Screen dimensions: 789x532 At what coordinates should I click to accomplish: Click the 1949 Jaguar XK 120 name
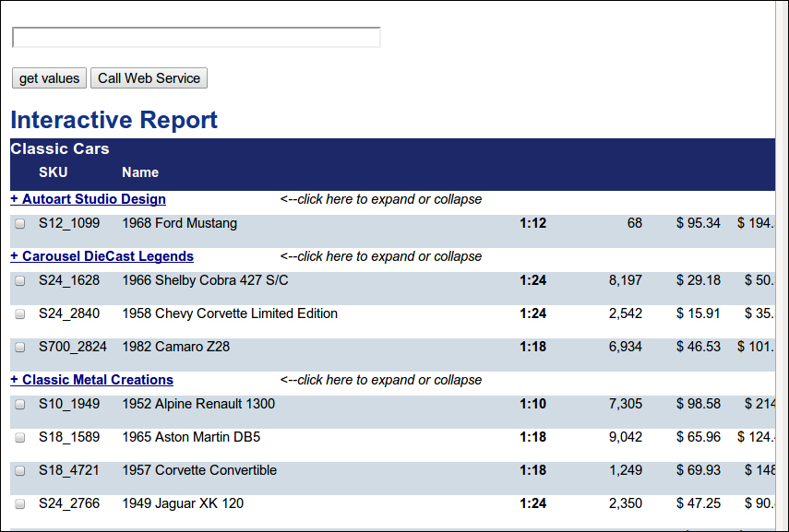click(x=183, y=503)
